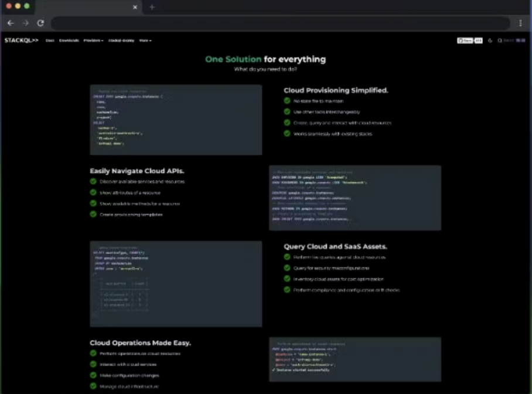Click the code block beside Easily Navigate Cloud APIs
The height and width of the screenshot is (394, 532).
pyautogui.click(x=355, y=198)
